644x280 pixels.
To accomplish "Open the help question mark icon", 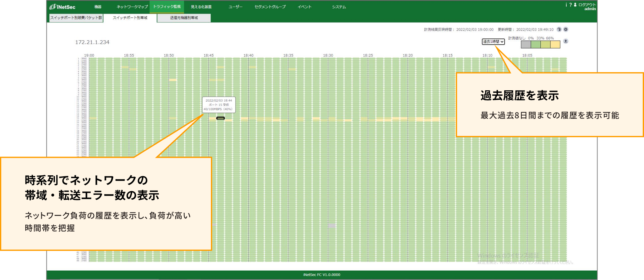I will coord(570,5).
